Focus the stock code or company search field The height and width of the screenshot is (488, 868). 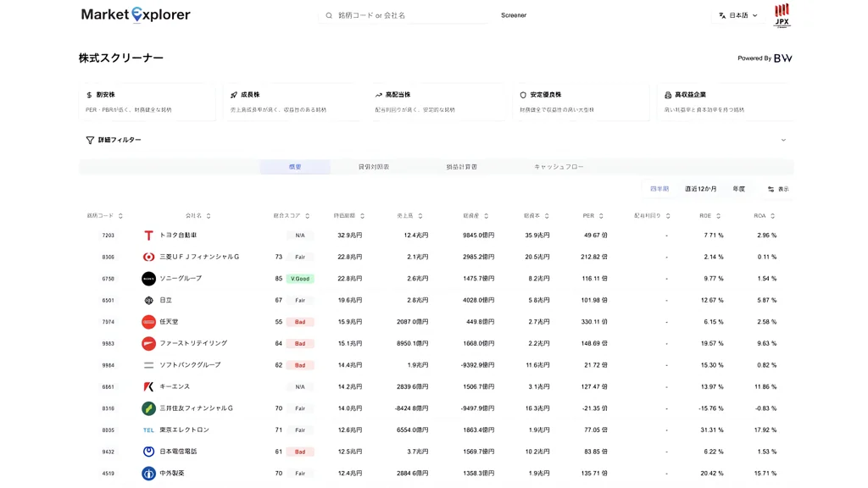(x=403, y=15)
